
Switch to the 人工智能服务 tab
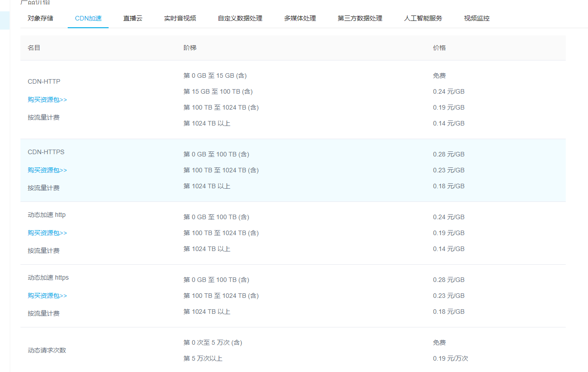pos(423,18)
